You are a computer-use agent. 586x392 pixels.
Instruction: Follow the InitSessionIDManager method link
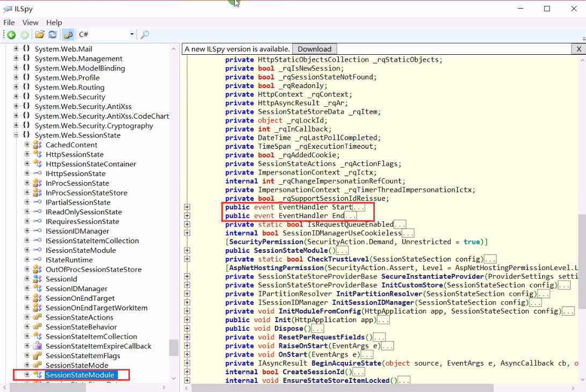coord(373,302)
